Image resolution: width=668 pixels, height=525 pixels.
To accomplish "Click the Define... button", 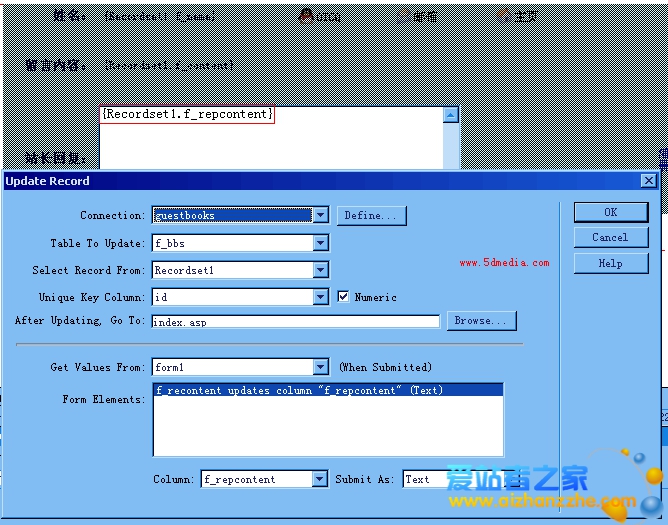I will point(370,215).
